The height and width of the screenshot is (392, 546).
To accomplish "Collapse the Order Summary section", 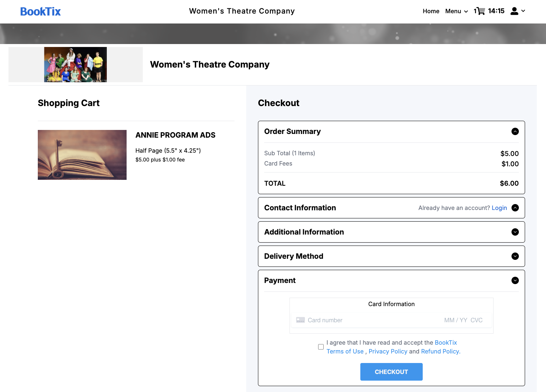I will point(515,131).
